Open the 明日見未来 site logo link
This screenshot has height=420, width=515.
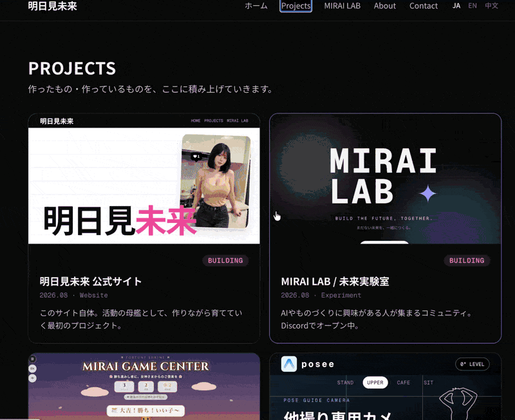click(53, 6)
